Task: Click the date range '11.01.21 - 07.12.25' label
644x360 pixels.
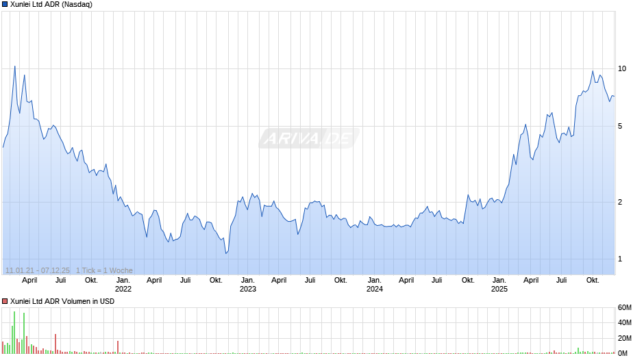Action: pos(38,270)
